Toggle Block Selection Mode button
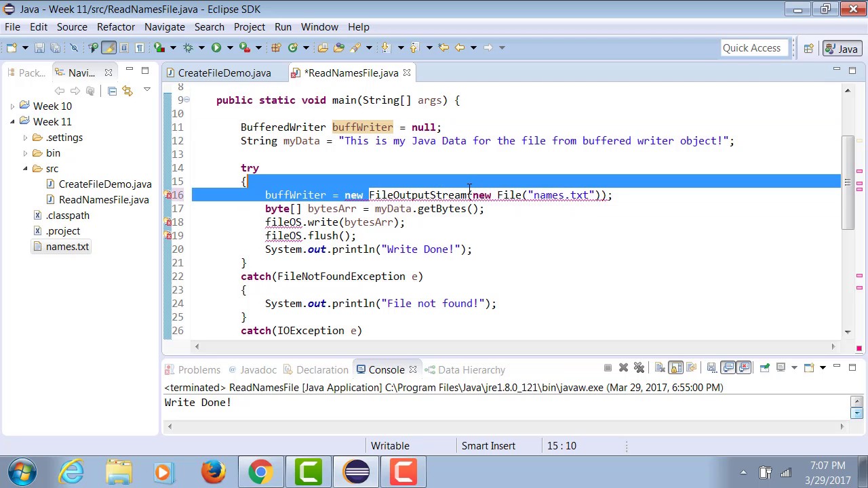Viewport: 868px width, 488px height. (124, 47)
